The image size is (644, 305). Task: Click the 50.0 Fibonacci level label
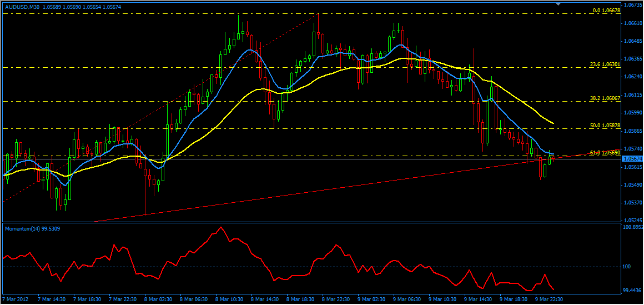coord(605,126)
